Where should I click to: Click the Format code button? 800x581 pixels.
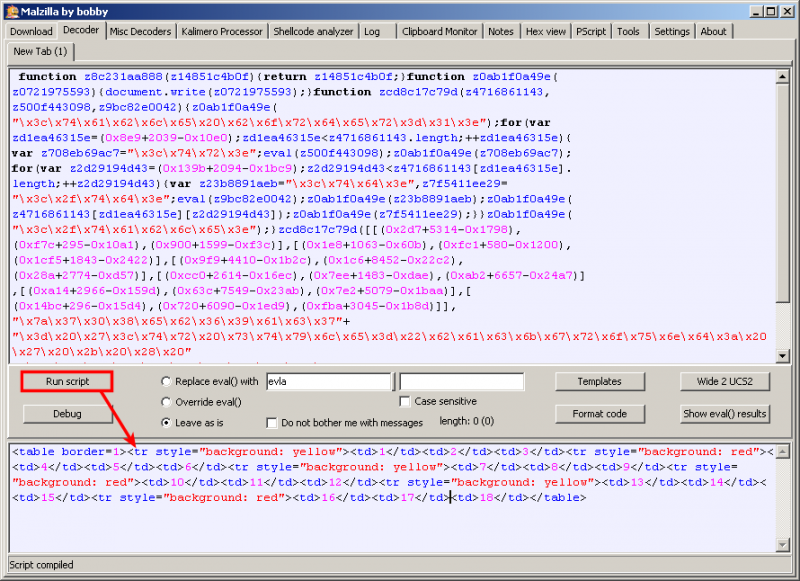pos(600,413)
